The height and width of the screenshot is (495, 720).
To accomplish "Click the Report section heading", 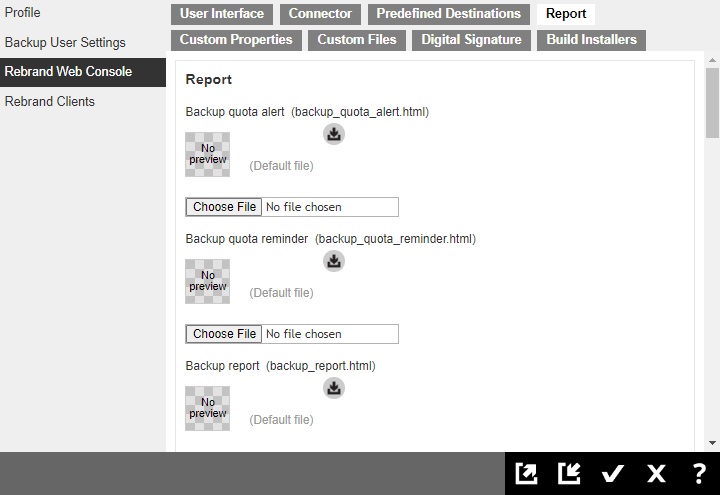I will [208, 79].
